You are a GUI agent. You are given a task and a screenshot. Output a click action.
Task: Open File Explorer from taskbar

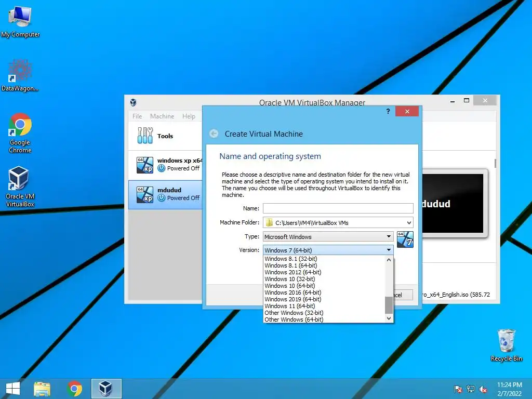42,389
